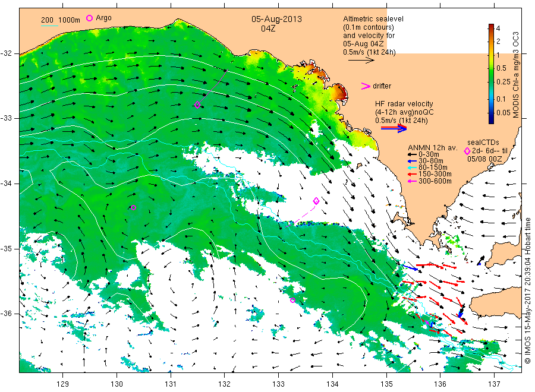Click the black 0-30m ANMN legend arrow
The image size is (535, 392).
[x=412, y=154]
